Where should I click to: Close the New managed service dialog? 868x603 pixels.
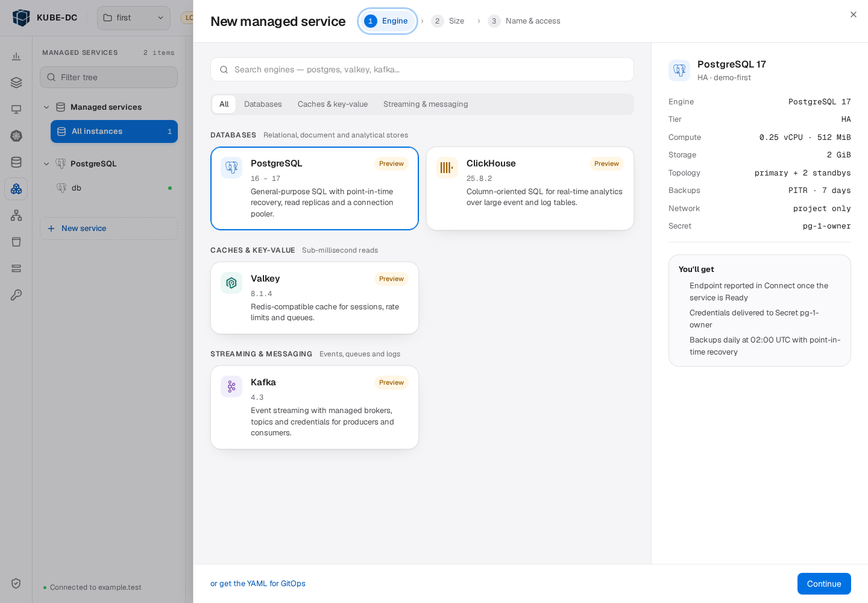(854, 14)
